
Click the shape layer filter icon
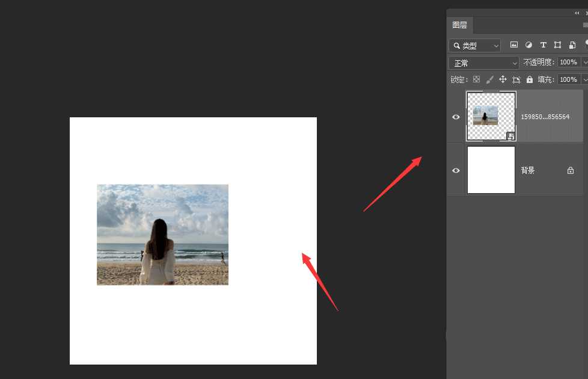point(557,45)
